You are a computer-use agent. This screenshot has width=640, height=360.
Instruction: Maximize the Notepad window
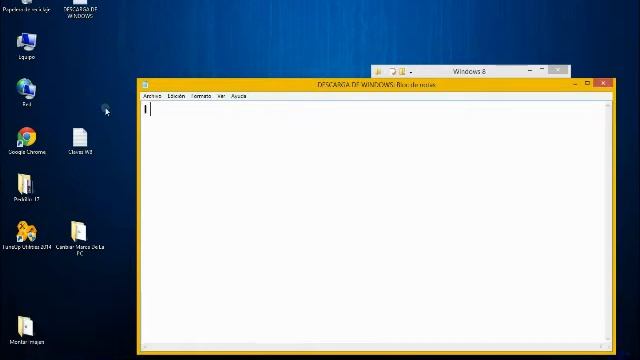(587, 83)
